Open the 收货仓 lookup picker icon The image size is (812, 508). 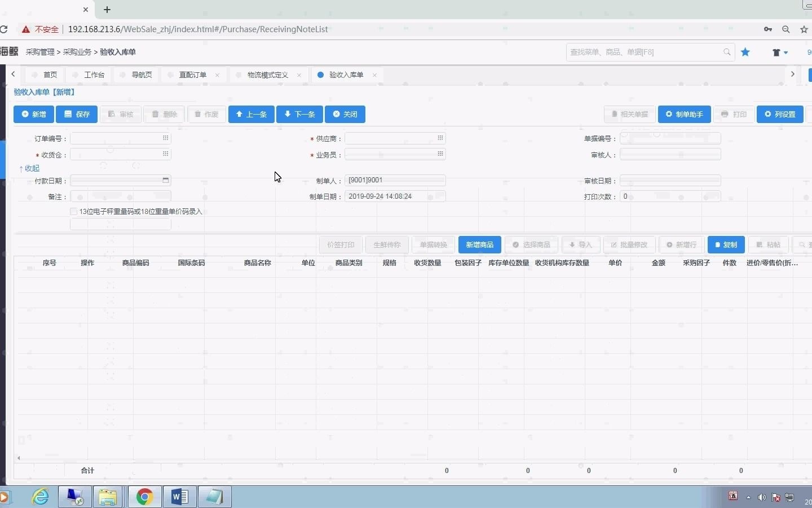[166, 154]
